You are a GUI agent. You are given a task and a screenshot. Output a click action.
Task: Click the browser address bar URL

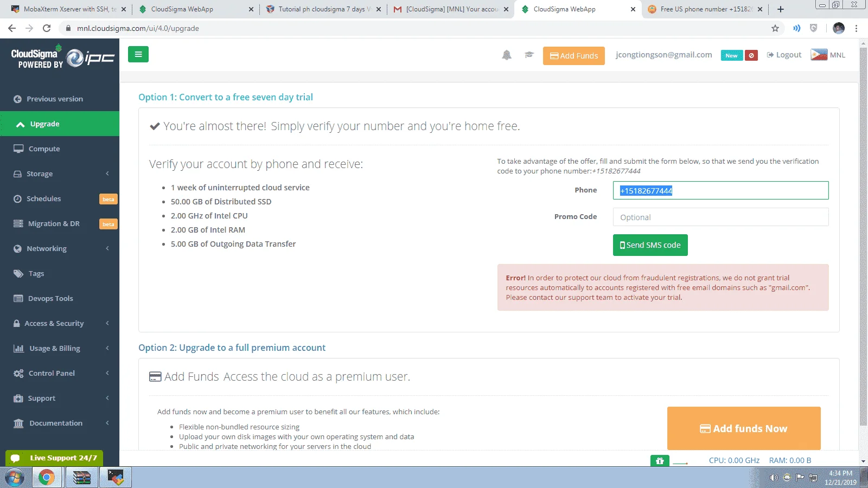pyautogui.click(x=138, y=28)
